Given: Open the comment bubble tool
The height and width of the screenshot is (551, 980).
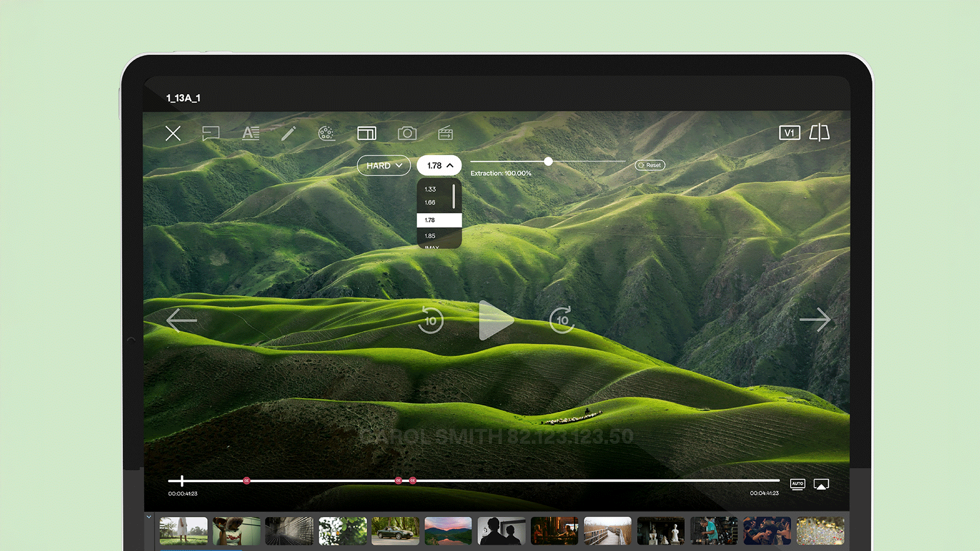Looking at the screenshot, I should 210,134.
